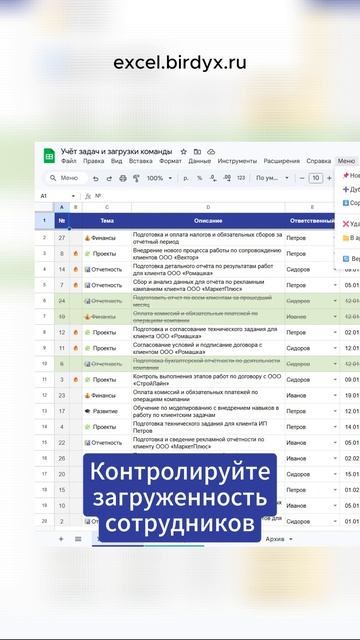Open the «Иванов» dropdown in row 15
Screen dimensions: 360x640
tap(335, 443)
